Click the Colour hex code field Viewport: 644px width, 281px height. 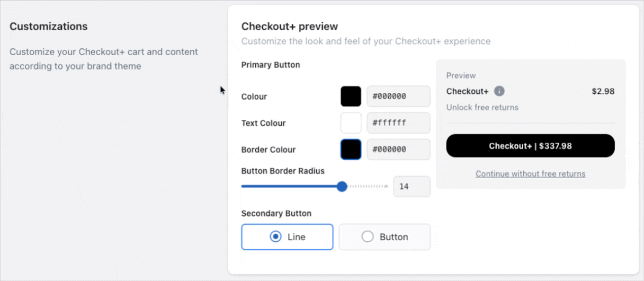[398, 96]
